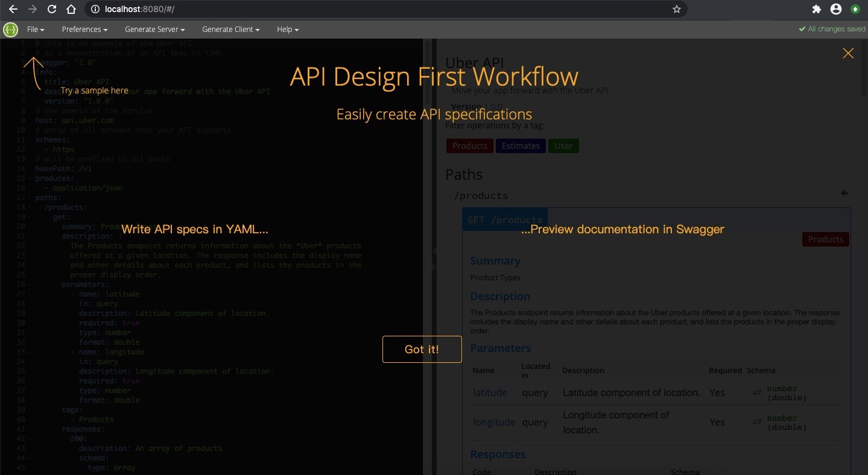The width and height of the screenshot is (868, 475).
Task: Open the Preferences menu
Action: click(84, 29)
